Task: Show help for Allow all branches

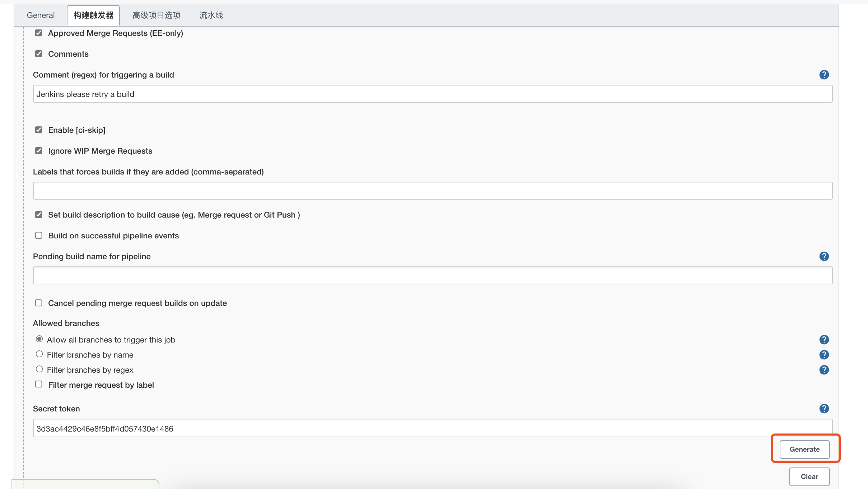Action: point(824,340)
